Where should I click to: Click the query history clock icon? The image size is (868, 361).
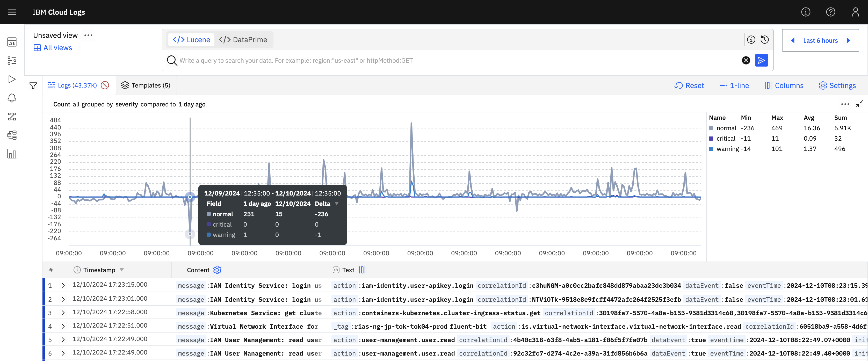click(765, 40)
